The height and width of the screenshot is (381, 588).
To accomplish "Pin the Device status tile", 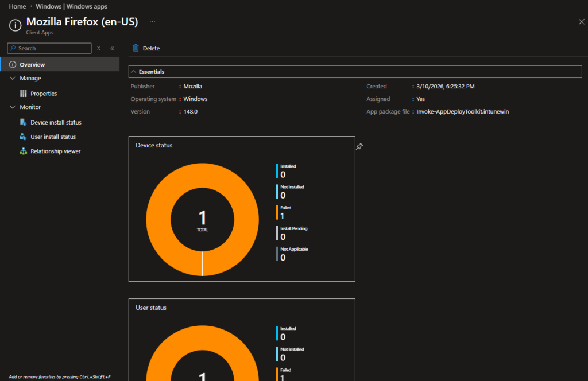I will [359, 146].
